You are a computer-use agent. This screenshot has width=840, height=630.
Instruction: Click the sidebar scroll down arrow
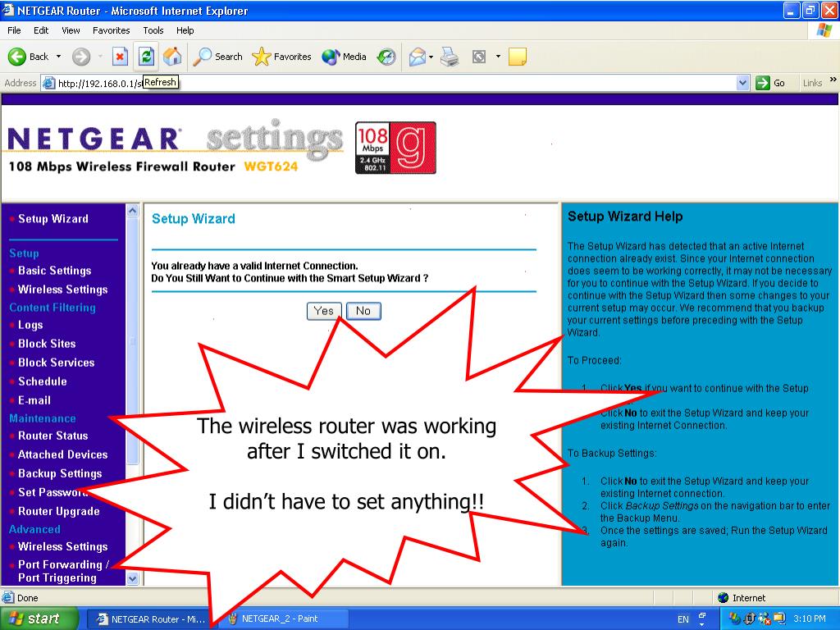[132, 578]
